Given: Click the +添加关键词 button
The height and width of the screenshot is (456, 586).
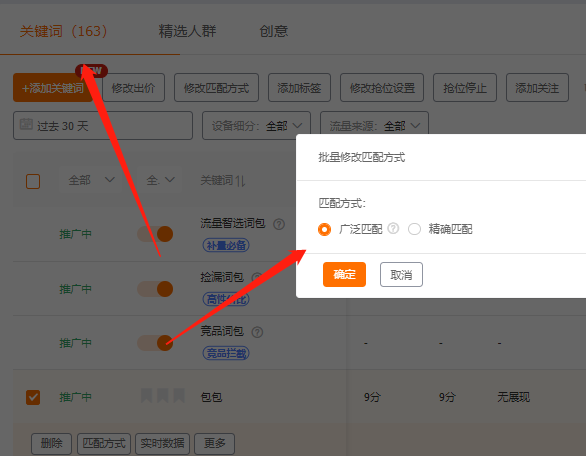Looking at the screenshot, I should click(53, 88).
